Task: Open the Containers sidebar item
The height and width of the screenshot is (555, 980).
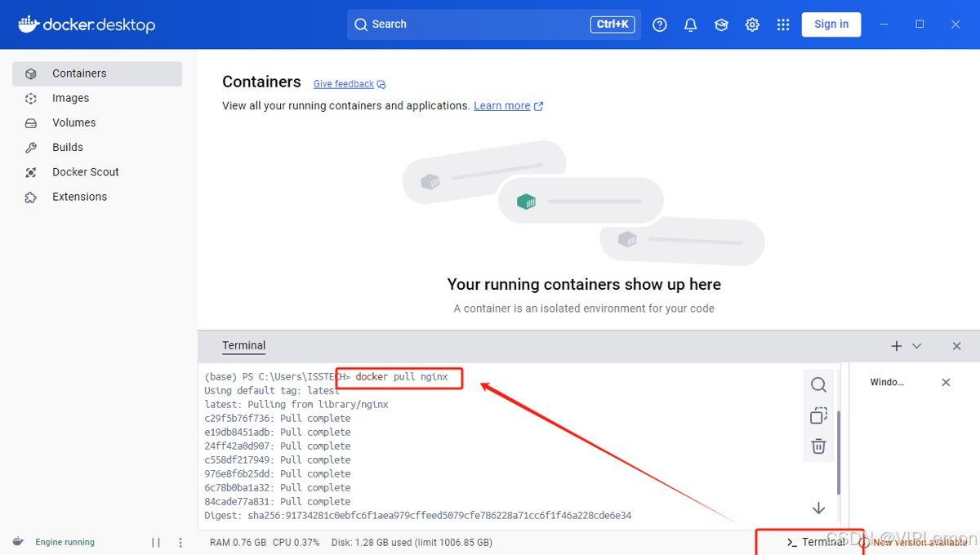Action: [97, 73]
